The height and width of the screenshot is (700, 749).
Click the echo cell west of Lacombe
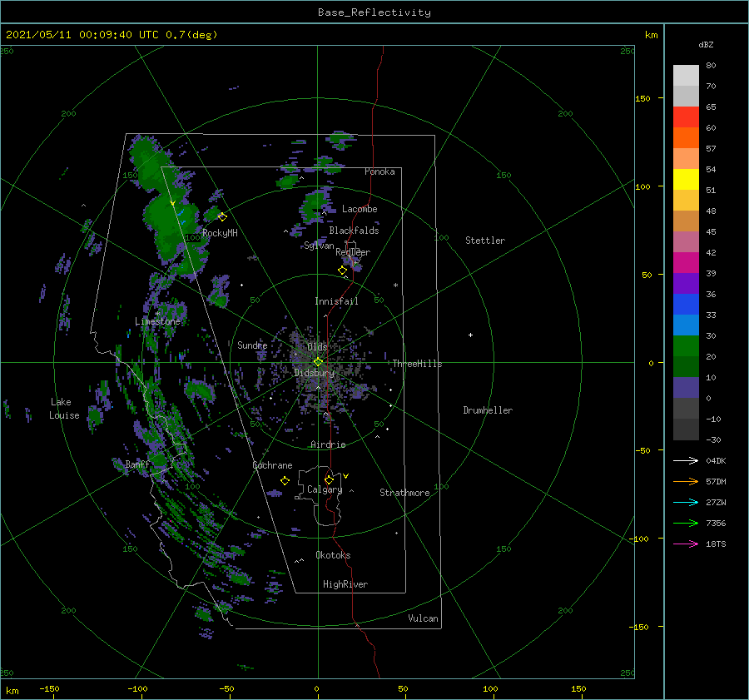point(315,206)
